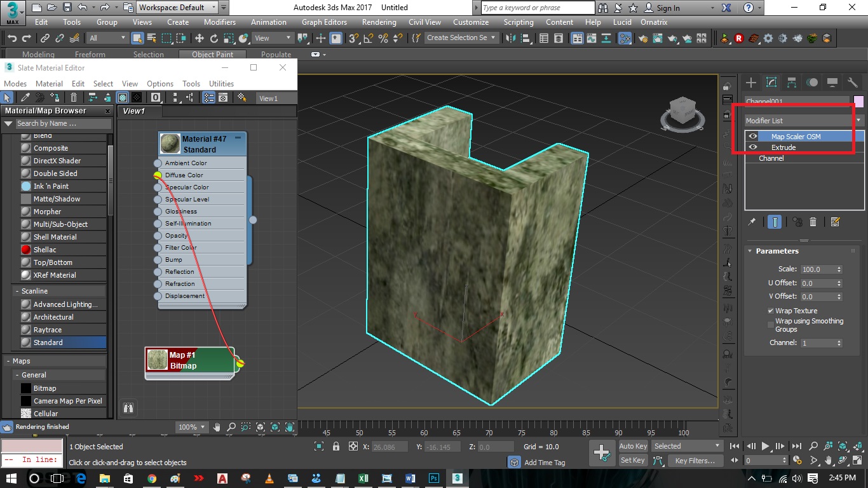The width and height of the screenshot is (868, 488).
Task: Click the pink color swatch beside Channel001
Action: pyautogui.click(x=859, y=100)
